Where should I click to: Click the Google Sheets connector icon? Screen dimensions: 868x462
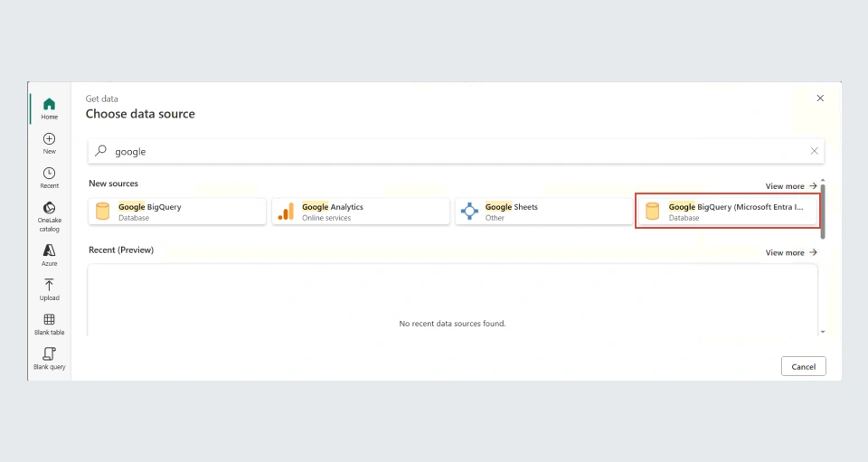469,212
